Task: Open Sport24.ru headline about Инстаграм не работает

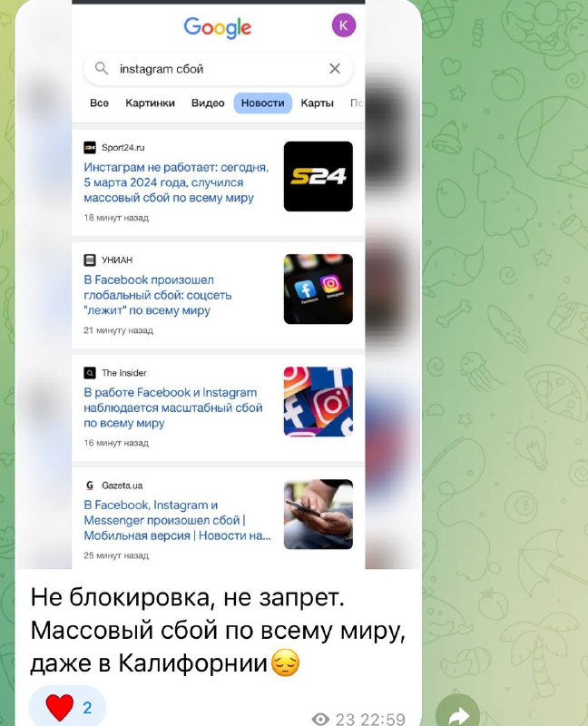Action: [x=176, y=182]
